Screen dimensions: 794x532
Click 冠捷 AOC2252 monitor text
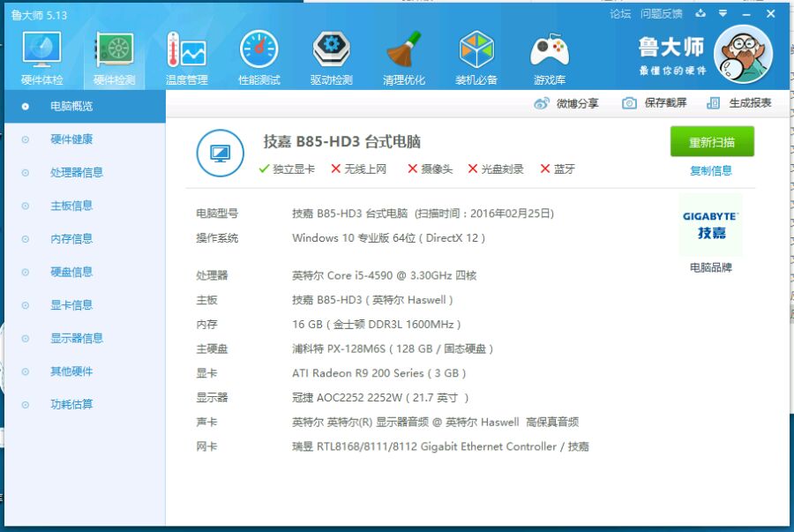[380, 398]
